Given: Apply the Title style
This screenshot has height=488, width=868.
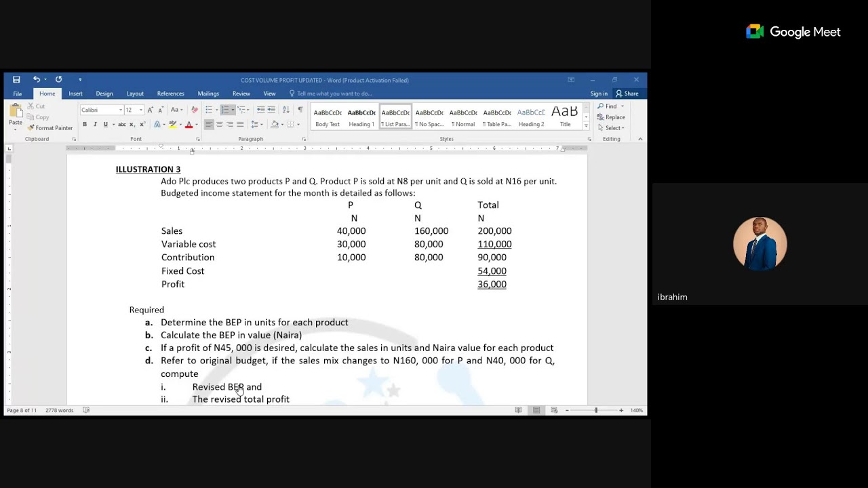Looking at the screenshot, I should tap(565, 117).
